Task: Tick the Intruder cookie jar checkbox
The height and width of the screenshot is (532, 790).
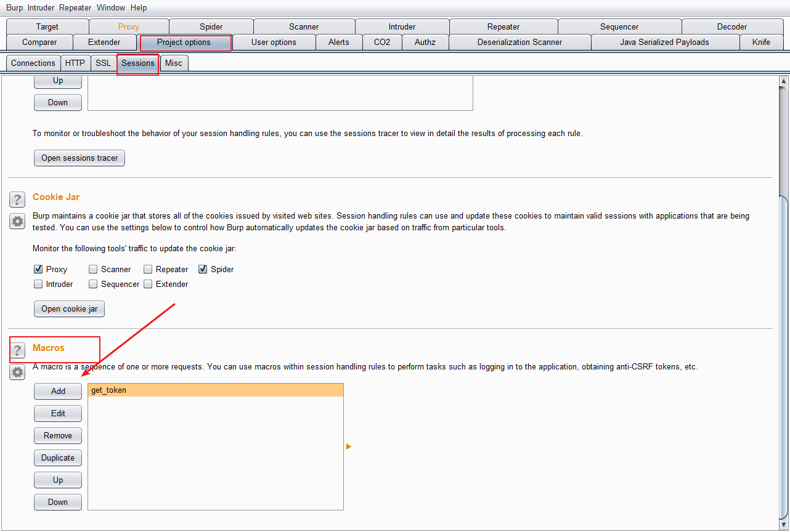Action: tap(38, 284)
